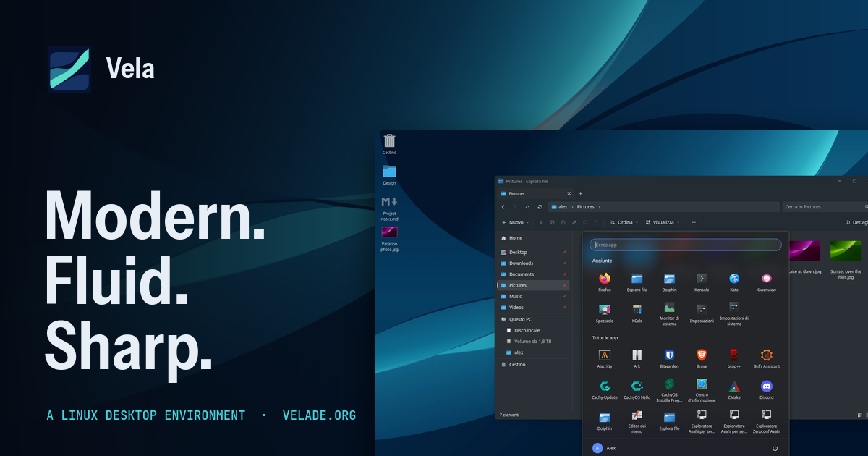This screenshot has width=868, height=456.
Task: Launch CMake from all apps
Action: pos(734,389)
